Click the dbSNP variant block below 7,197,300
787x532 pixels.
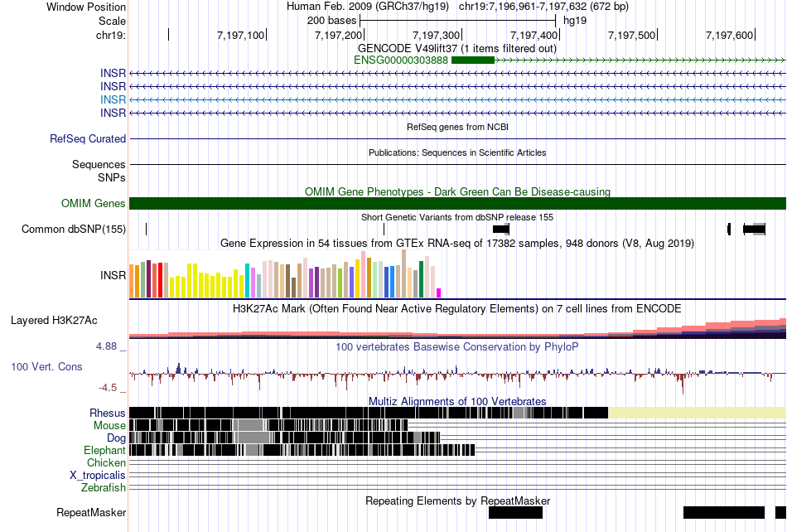coord(501,230)
